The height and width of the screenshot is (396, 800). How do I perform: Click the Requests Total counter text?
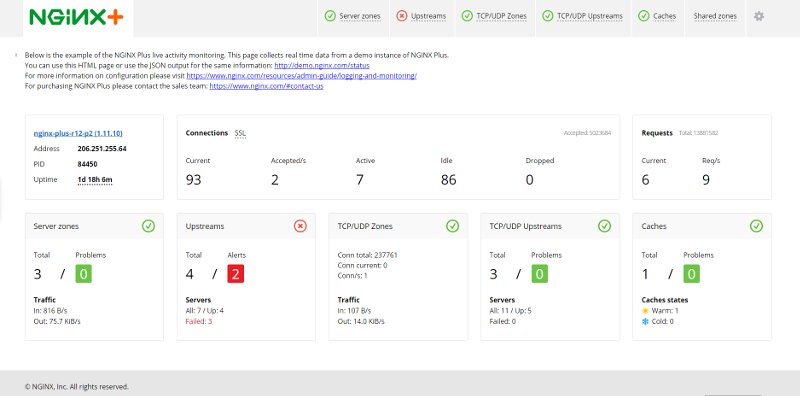pos(698,133)
